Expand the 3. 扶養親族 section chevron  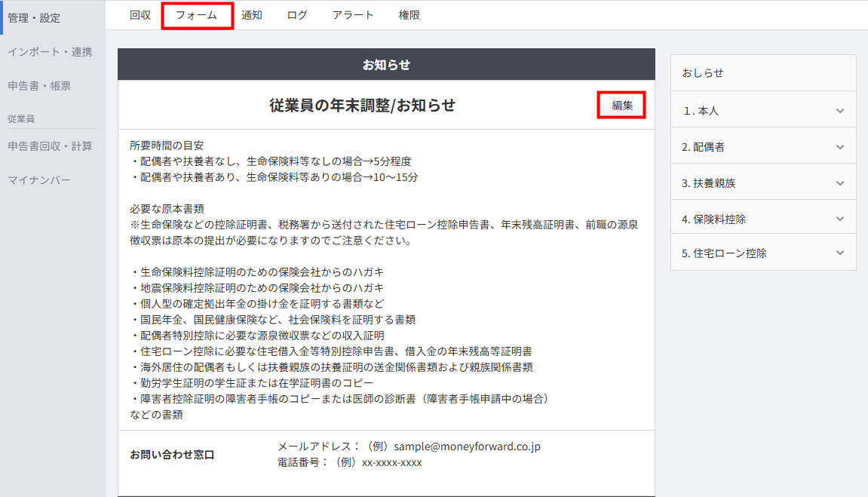840,183
